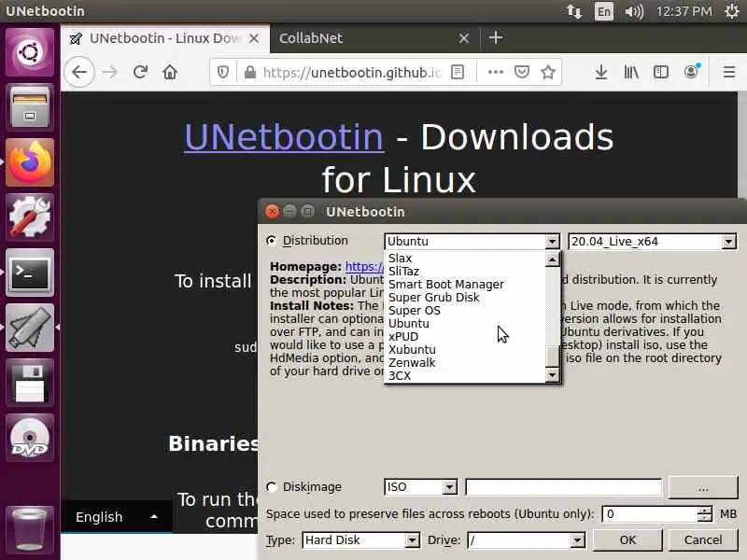This screenshot has height=560, width=747.
Task: Close the UNetbootin Linux Downloads tab
Action: tap(254, 38)
